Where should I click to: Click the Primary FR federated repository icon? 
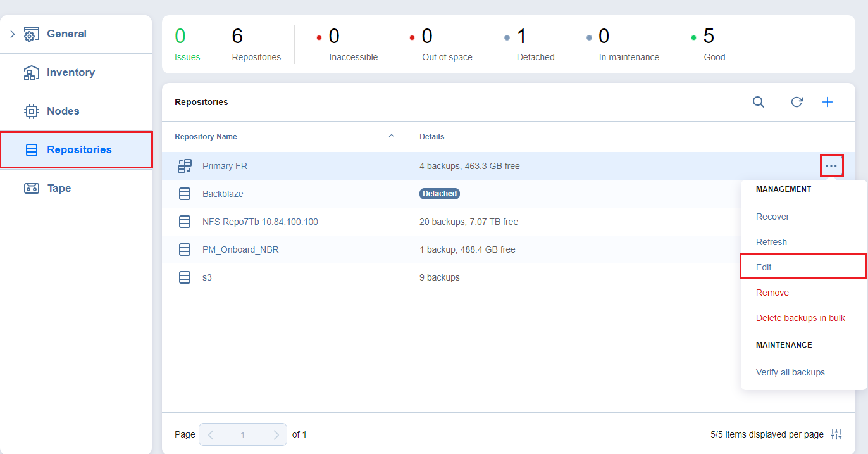pyautogui.click(x=185, y=166)
